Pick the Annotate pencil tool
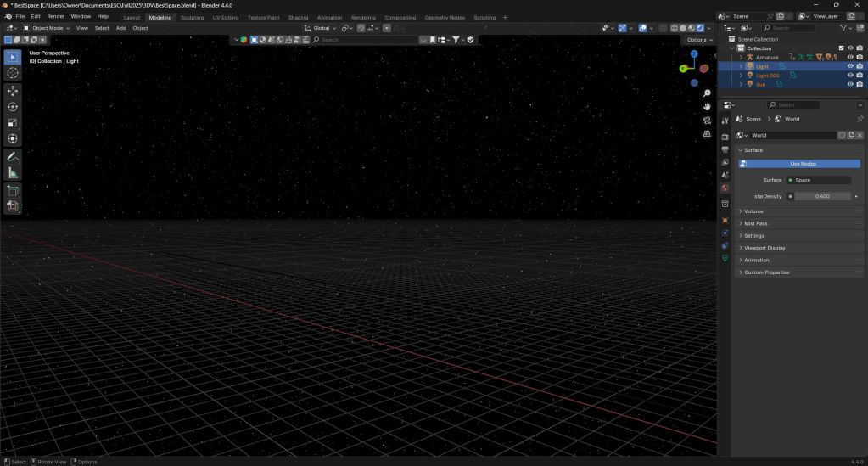 click(13, 157)
